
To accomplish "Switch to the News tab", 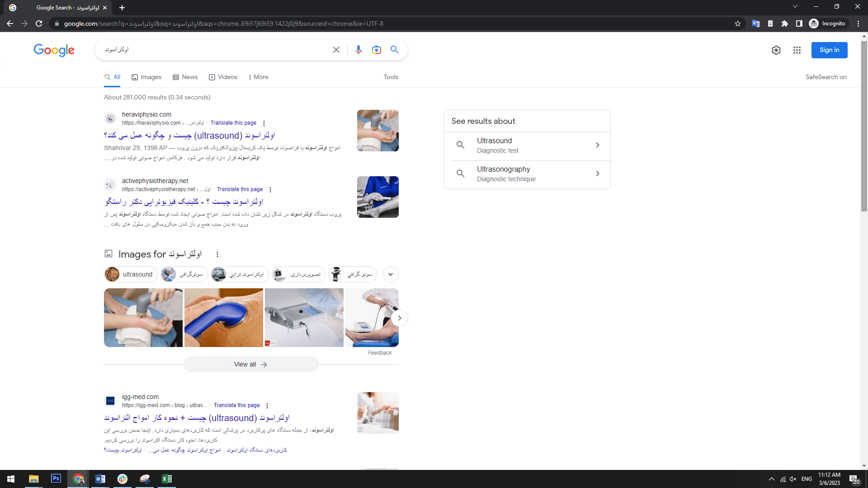I will click(185, 77).
